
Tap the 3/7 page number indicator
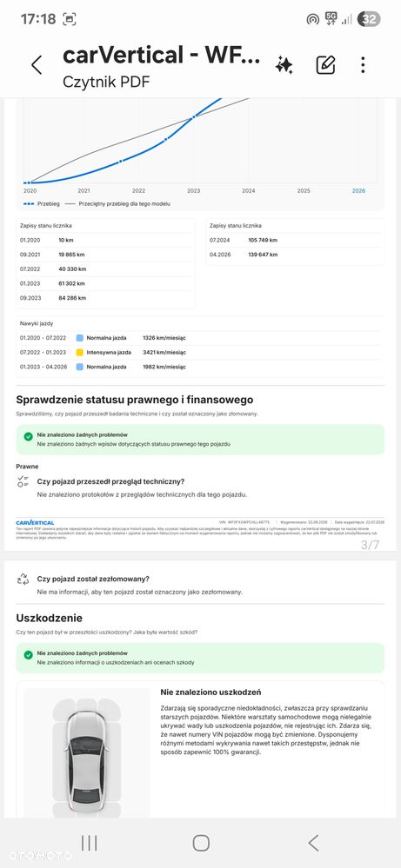click(x=370, y=545)
